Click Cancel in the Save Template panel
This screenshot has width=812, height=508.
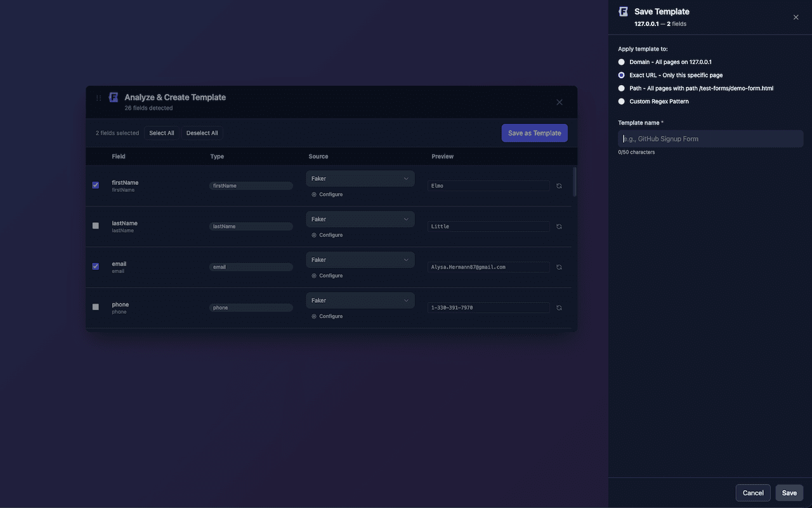tap(752, 493)
